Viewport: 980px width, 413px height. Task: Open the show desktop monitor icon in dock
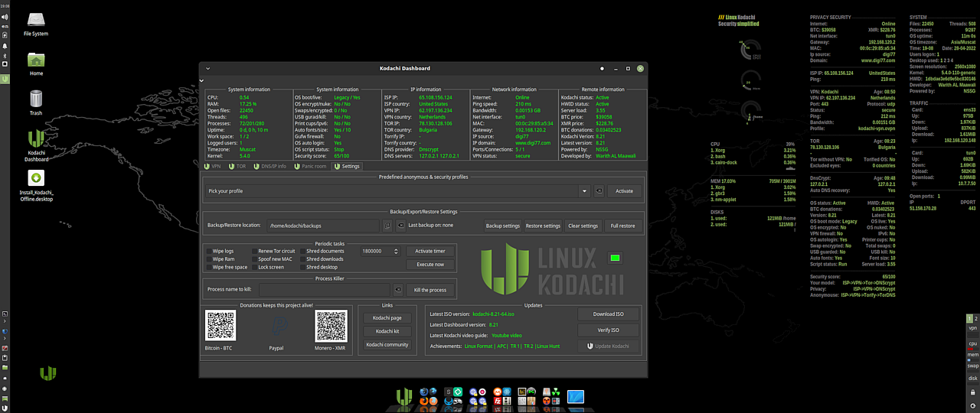tap(576, 396)
